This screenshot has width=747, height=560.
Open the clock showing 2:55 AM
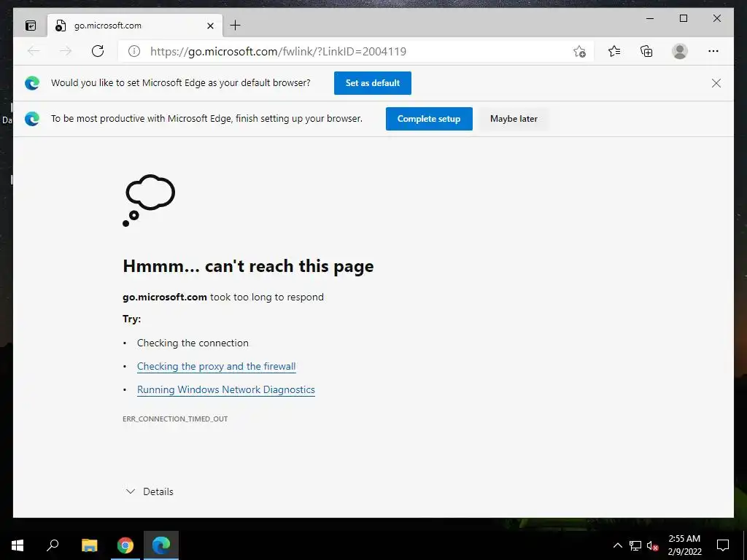[684, 545]
